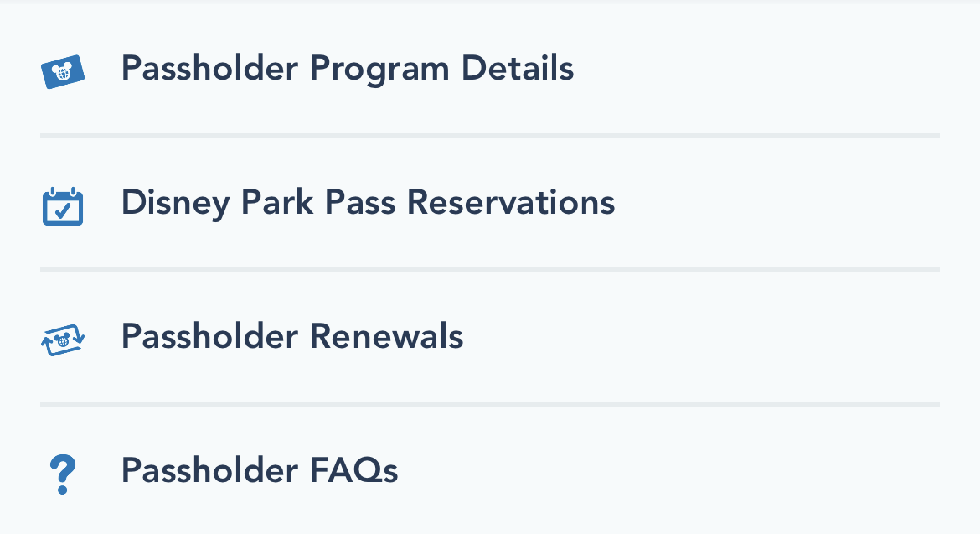980x534 pixels.
Task: Go to Passholder Renewals
Action: [x=292, y=336]
